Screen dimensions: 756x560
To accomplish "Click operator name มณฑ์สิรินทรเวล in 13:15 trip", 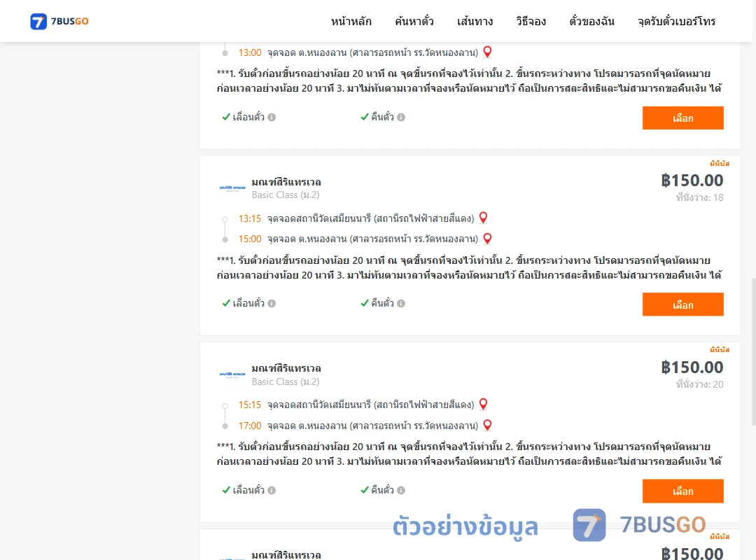I will pyautogui.click(x=286, y=182).
